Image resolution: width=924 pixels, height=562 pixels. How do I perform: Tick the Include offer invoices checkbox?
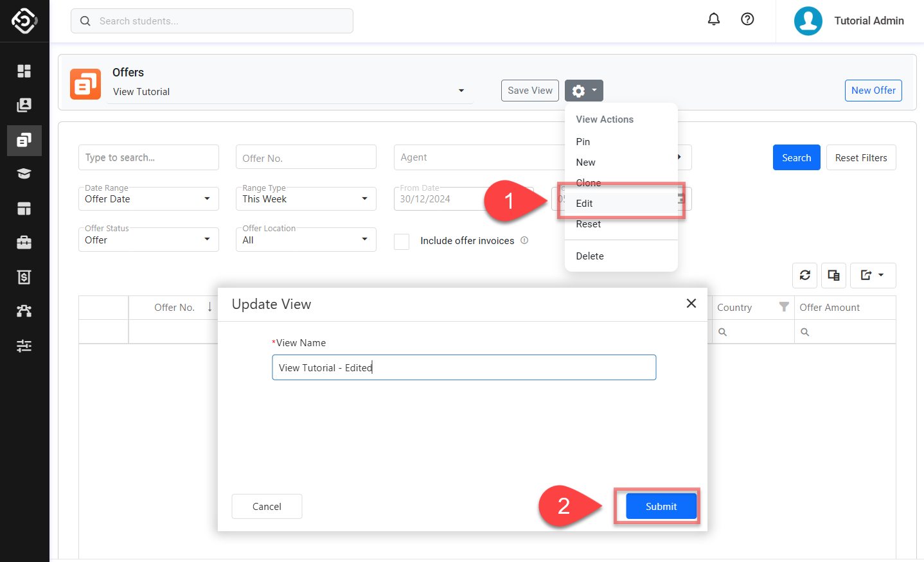pyautogui.click(x=402, y=241)
